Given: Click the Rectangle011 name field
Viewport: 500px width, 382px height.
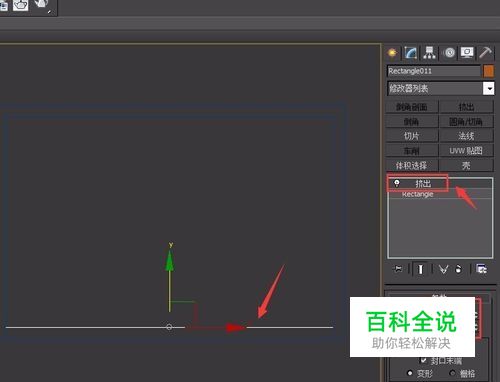Looking at the screenshot, I should click(x=434, y=71).
